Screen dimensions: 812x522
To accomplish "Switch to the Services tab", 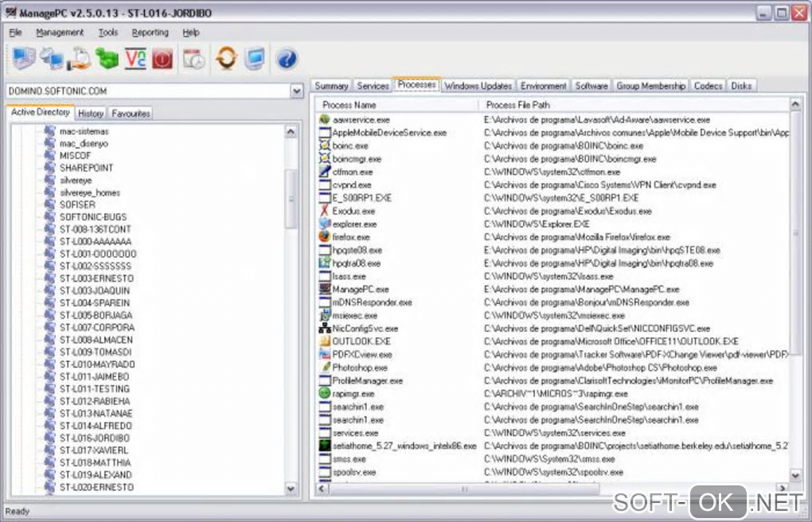I will tap(373, 86).
